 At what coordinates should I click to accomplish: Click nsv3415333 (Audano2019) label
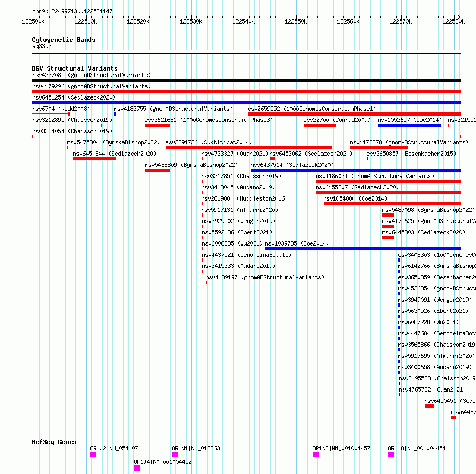point(239,266)
